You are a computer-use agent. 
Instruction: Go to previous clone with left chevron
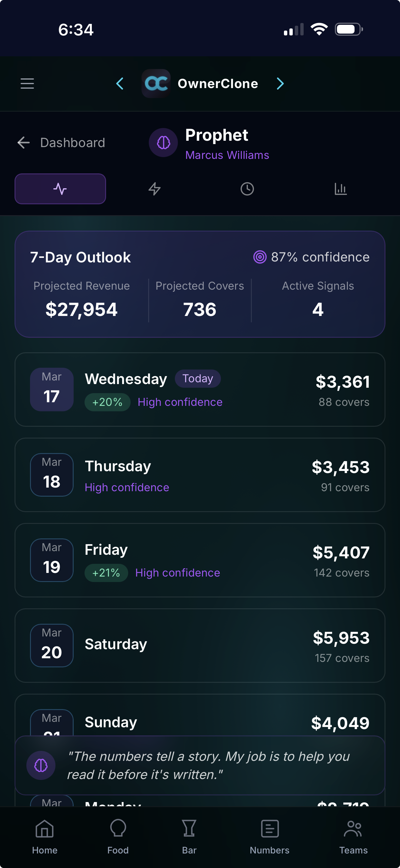point(120,84)
